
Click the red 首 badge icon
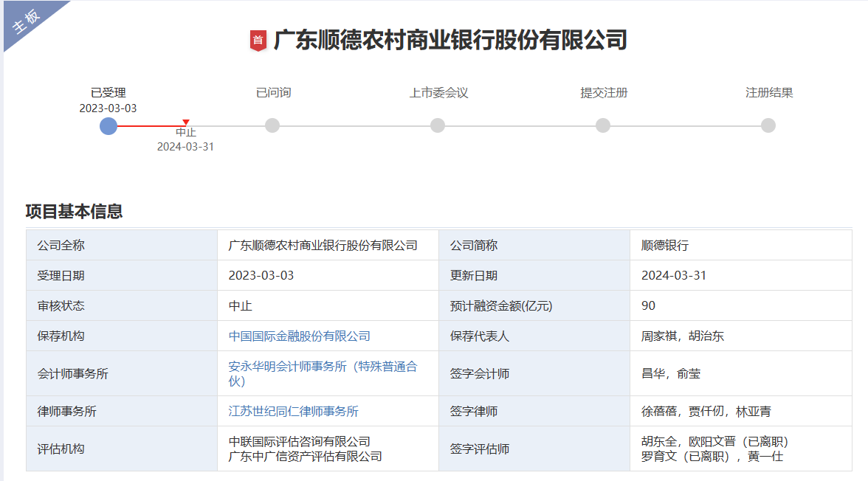click(258, 40)
